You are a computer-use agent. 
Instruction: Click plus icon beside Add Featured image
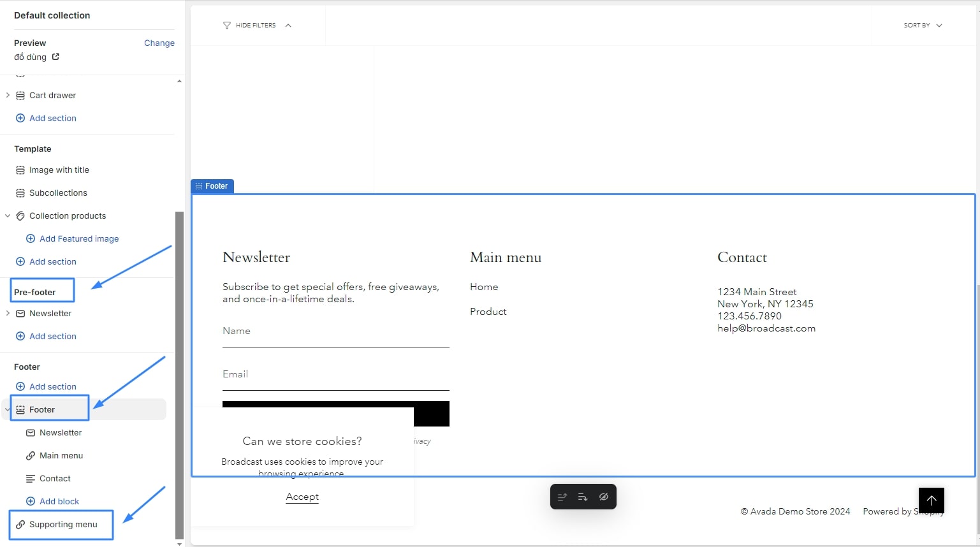click(31, 238)
